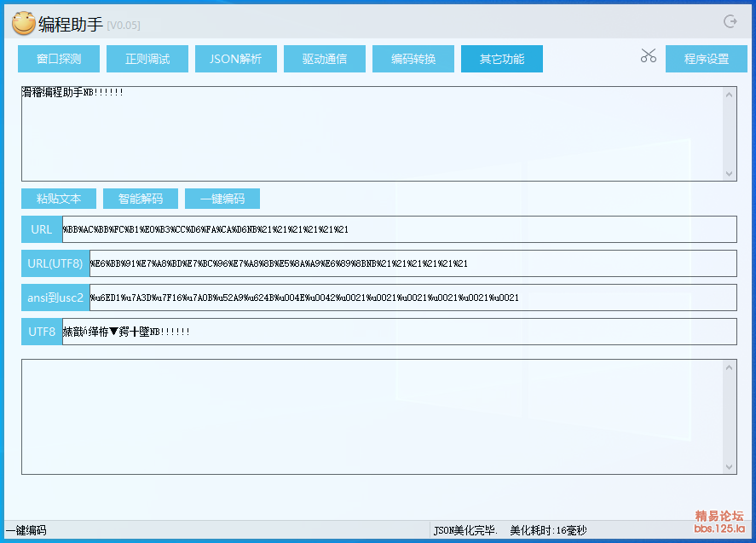The width and height of the screenshot is (756, 543).
Task: Click the 一键编码 button
Action: click(x=222, y=199)
